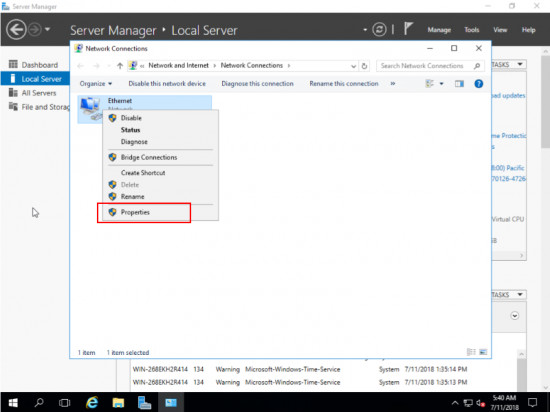Open the Tools menu
550x412 pixels.
(471, 30)
